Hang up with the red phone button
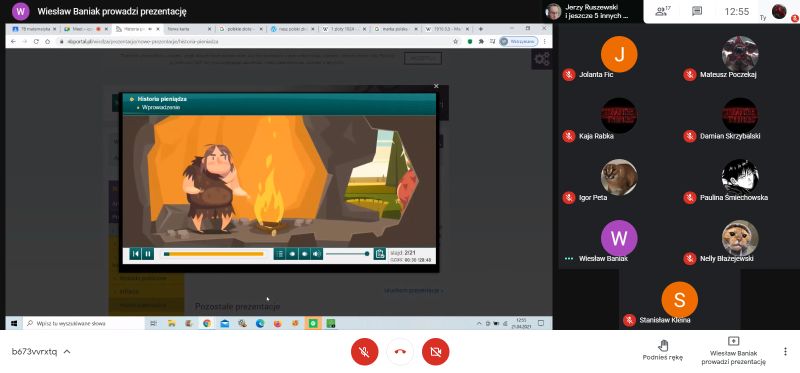The width and height of the screenshot is (800, 373). coord(400,352)
